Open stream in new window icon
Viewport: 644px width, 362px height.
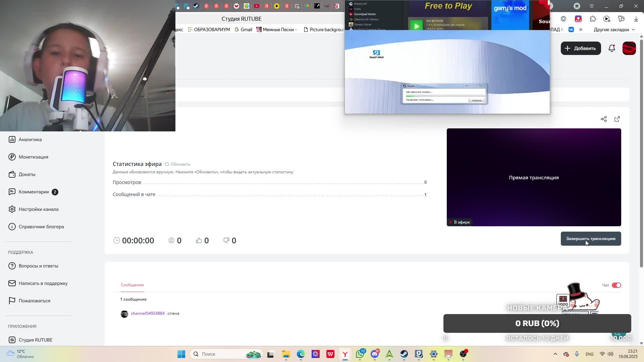[617, 119]
